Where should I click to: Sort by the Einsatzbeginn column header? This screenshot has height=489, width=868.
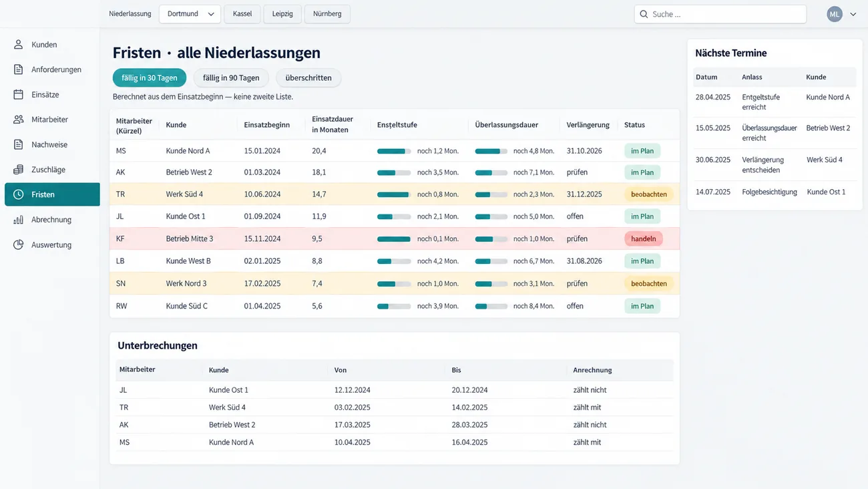tap(266, 125)
